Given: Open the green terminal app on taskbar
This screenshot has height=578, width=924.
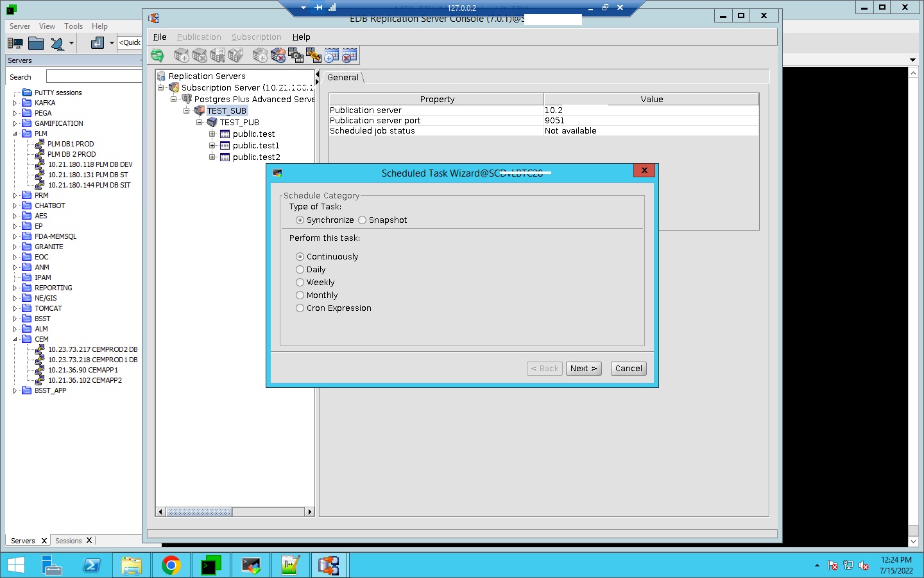Looking at the screenshot, I should point(210,565).
